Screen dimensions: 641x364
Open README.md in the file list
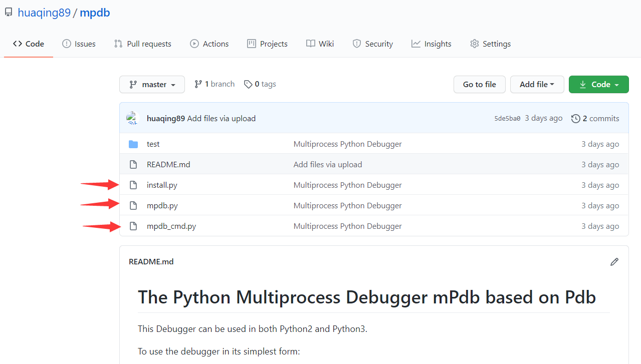tap(168, 165)
